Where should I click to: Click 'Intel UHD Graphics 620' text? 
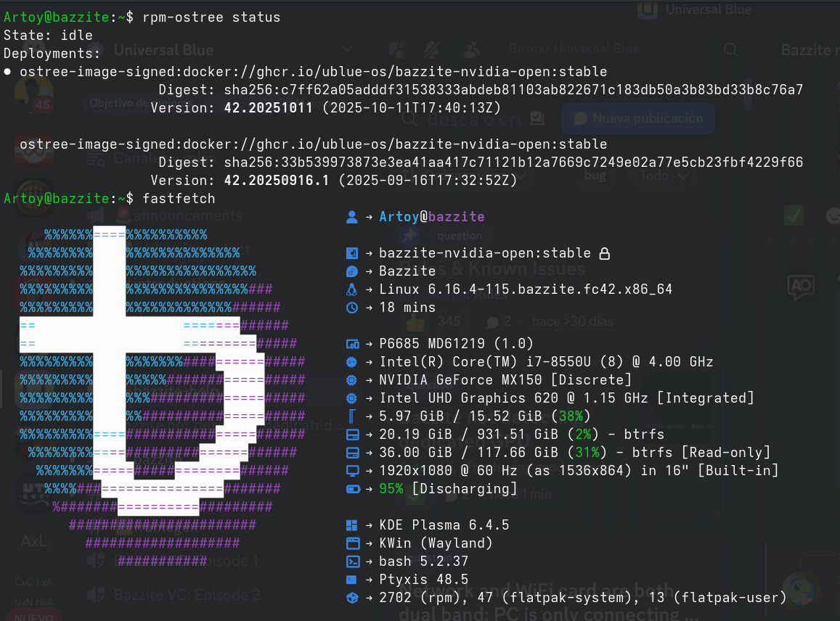(468, 398)
